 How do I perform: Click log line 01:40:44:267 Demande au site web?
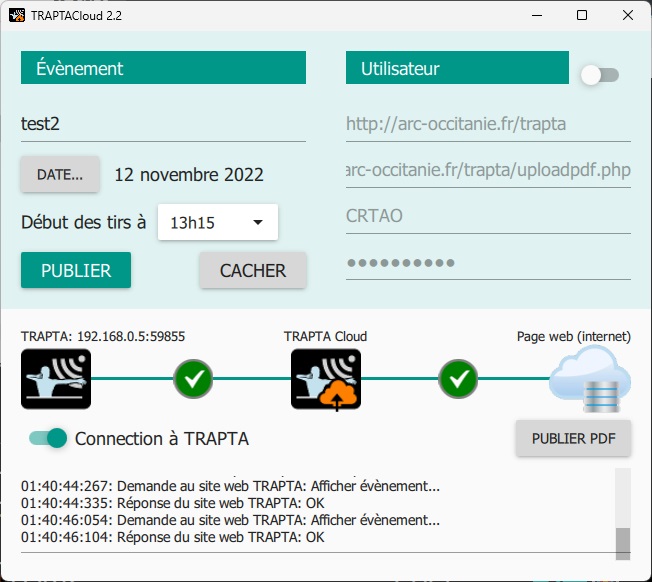tap(230, 486)
